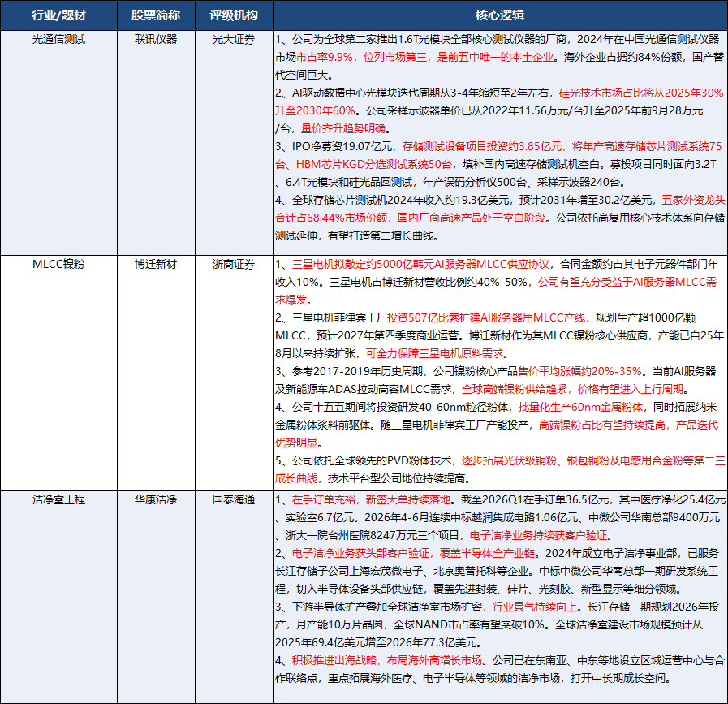Click text 全球NAND市占率有望突破10%
The image size is (728, 704).
(469, 625)
